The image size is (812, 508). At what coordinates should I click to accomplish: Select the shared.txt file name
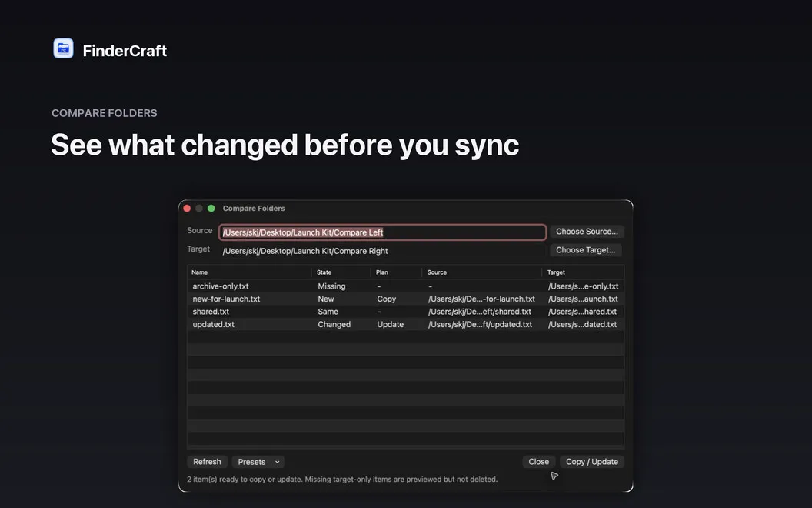(211, 312)
